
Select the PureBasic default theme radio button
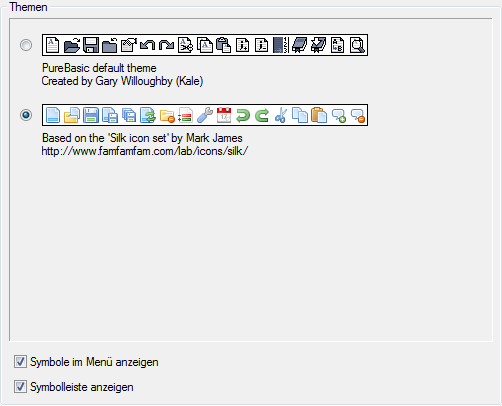26,45
